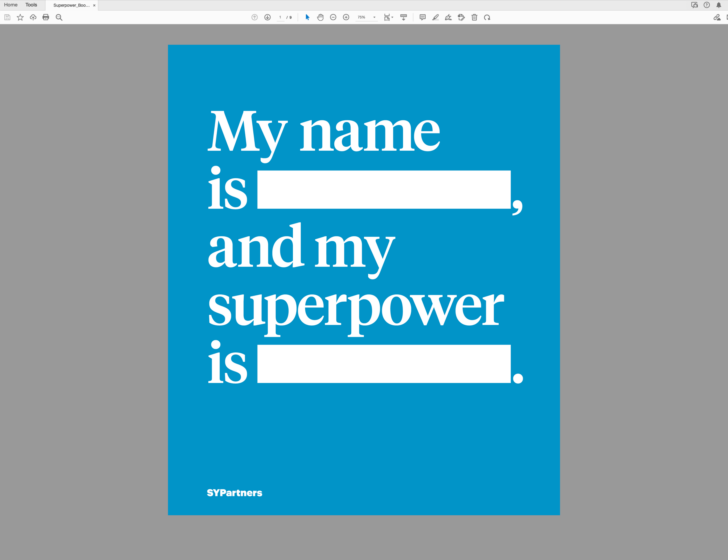This screenshot has width=728, height=560.
Task: Click the scrolling mode icon
Action: [x=403, y=17]
